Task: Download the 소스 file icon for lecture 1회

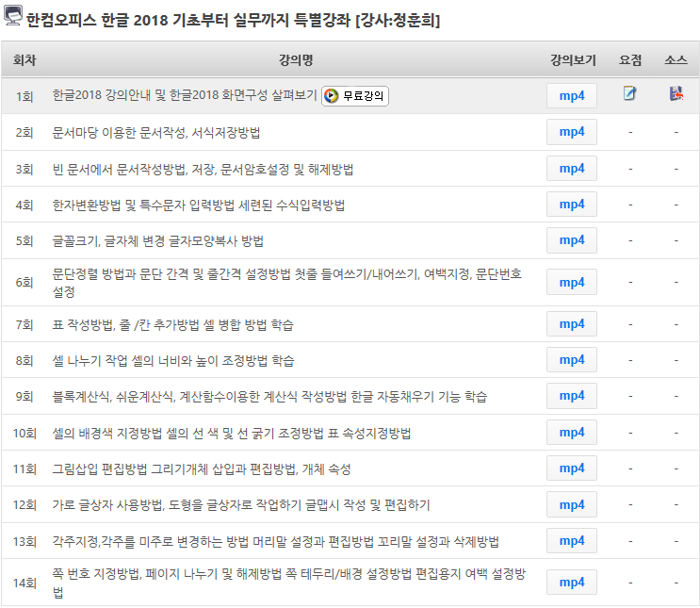Action: tap(676, 93)
